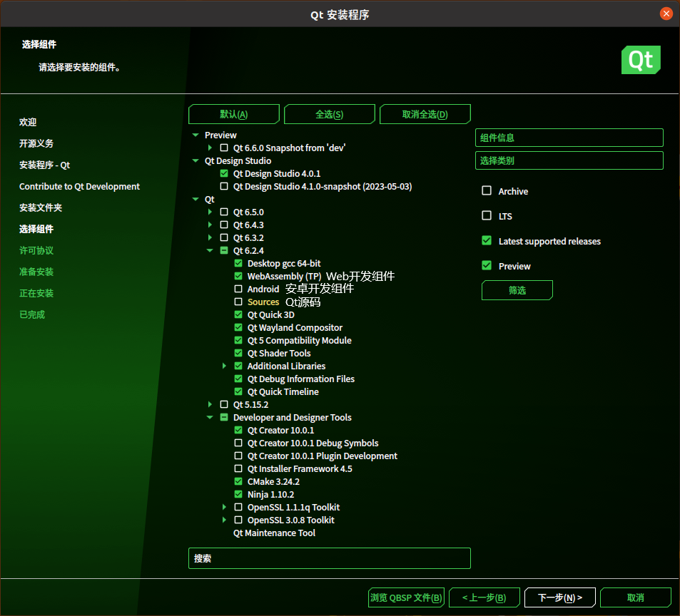Image resolution: width=680 pixels, height=616 pixels.
Task: Uncheck Qt Wayland Compositor
Action: click(238, 327)
